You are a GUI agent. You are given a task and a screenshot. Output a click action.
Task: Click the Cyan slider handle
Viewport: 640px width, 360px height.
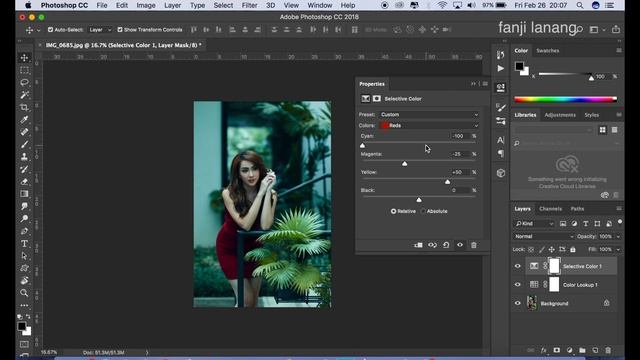click(x=362, y=146)
